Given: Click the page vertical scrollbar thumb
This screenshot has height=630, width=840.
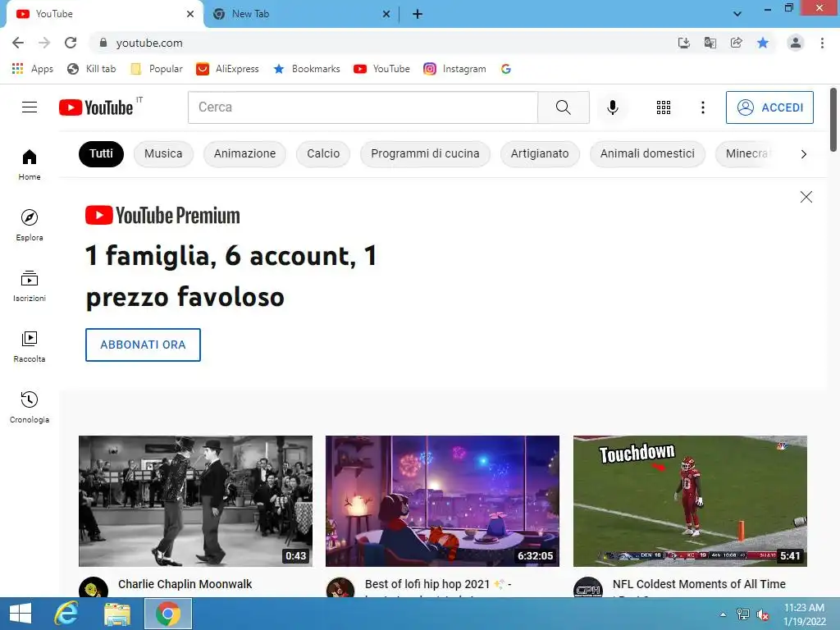Looking at the screenshot, I should pyautogui.click(x=833, y=120).
